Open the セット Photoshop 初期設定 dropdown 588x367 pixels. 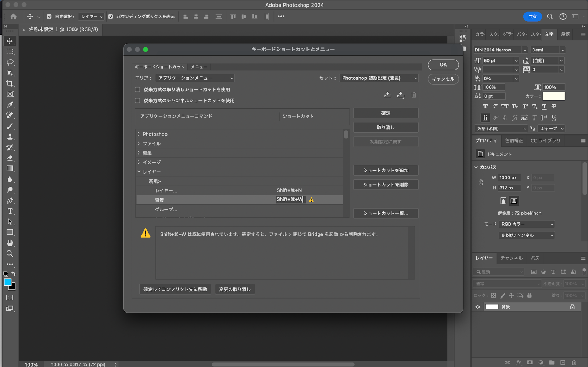click(379, 78)
